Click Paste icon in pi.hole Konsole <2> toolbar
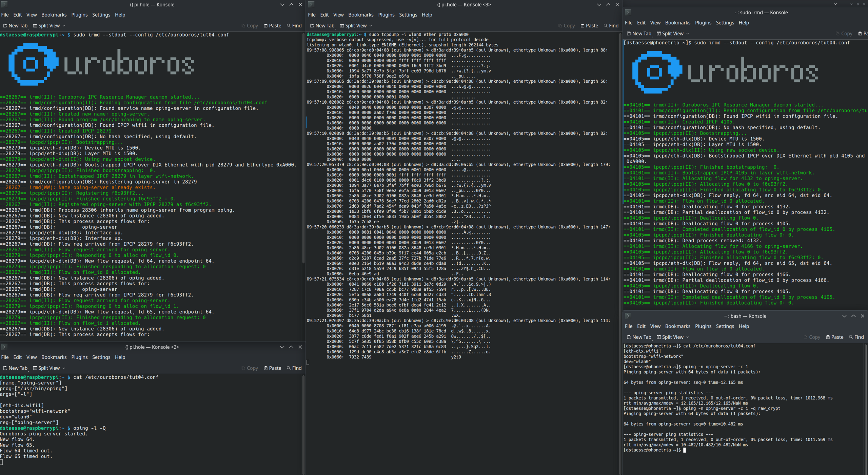868x475 pixels. (x=266, y=368)
